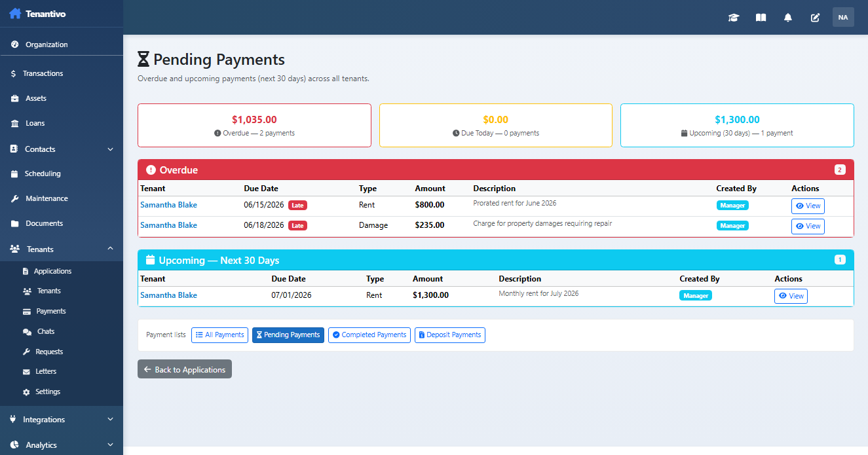Open Loans in the sidebar
868x455 pixels.
[62, 123]
